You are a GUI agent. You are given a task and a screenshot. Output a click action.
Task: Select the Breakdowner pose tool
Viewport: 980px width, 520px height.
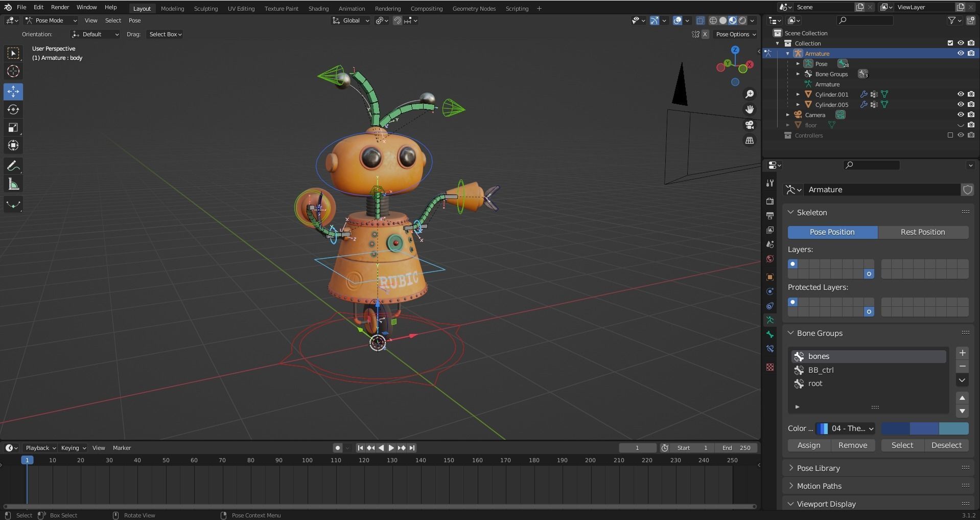click(13, 205)
